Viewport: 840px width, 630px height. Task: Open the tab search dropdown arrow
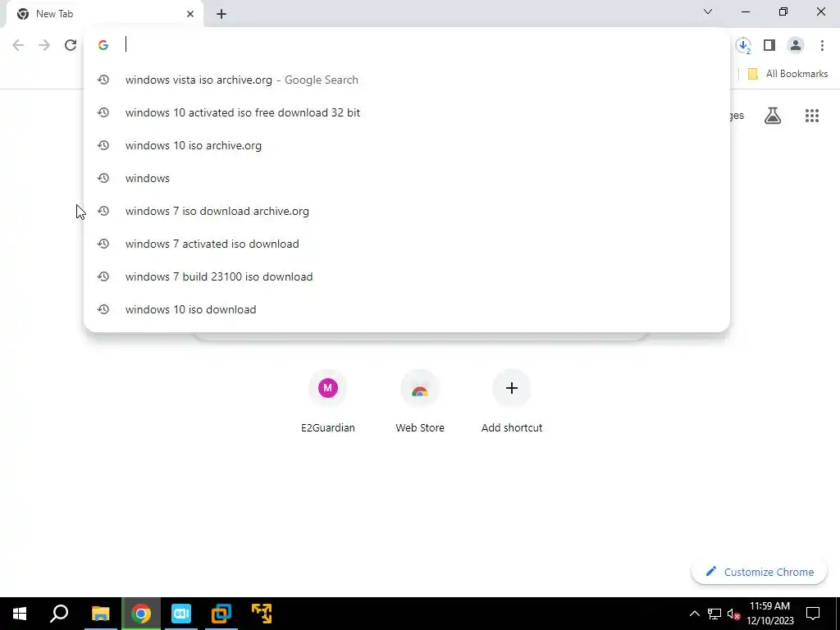[708, 11]
